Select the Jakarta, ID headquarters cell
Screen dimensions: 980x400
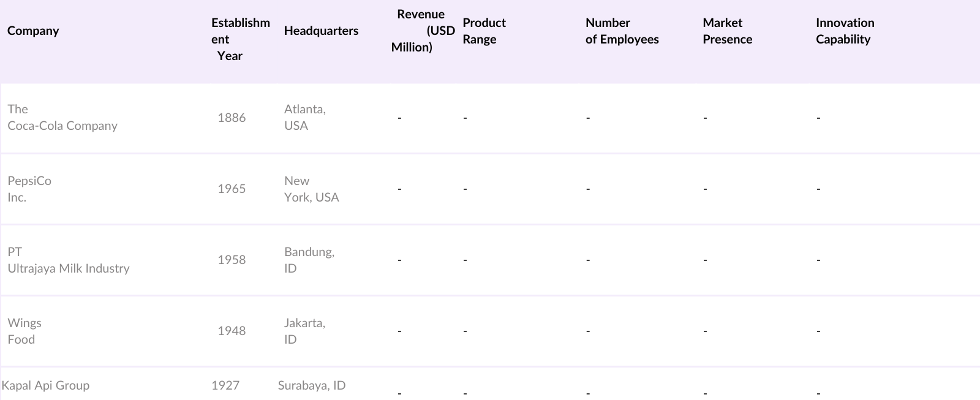(304, 331)
